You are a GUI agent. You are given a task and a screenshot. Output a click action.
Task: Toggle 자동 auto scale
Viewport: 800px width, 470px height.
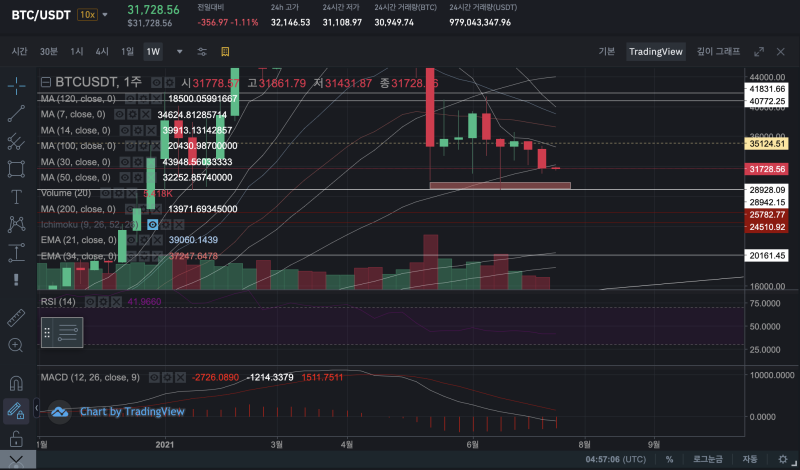[749, 459]
